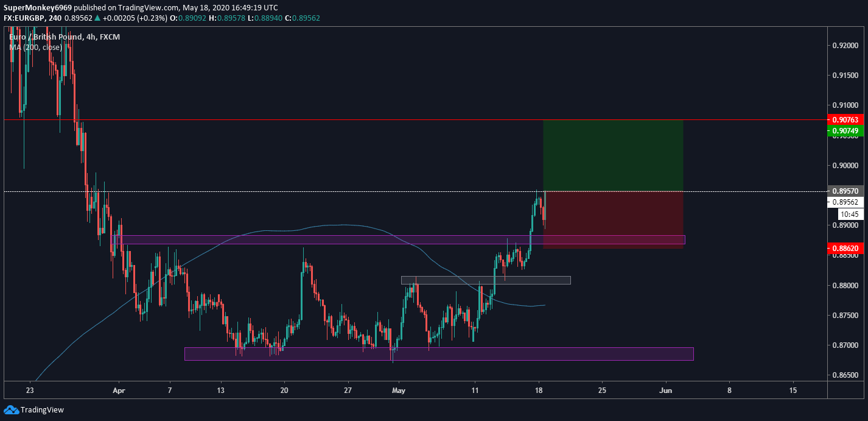Click the 11 date label on time axis
Viewport: 868px width, 421px height.
[475, 390]
